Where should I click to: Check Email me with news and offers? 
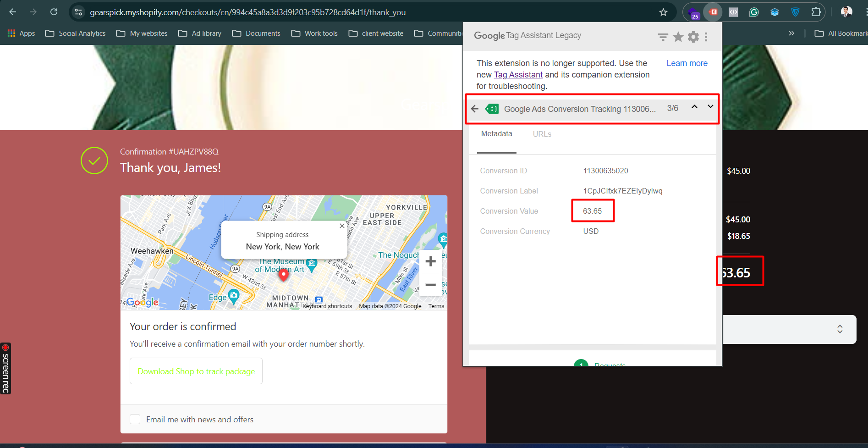point(135,419)
